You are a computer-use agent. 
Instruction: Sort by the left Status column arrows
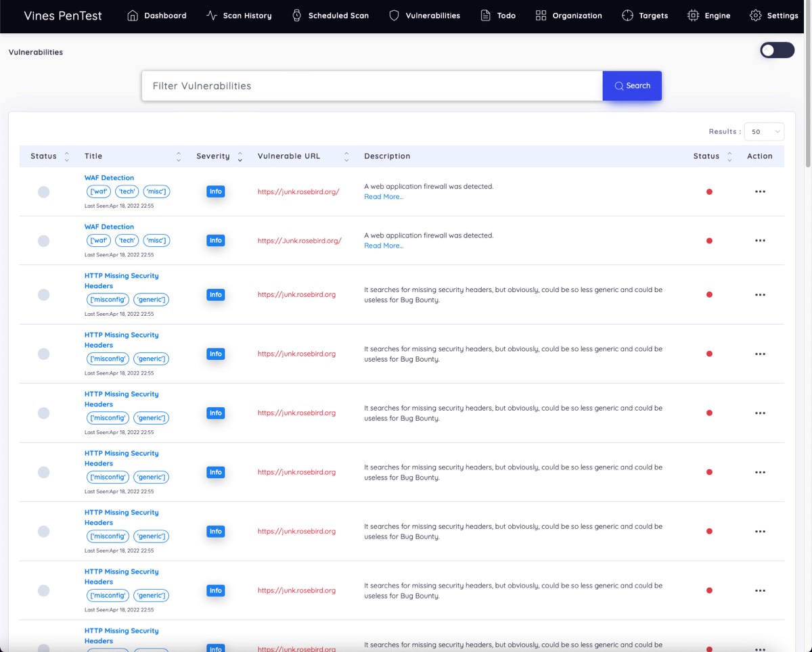click(x=66, y=156)
